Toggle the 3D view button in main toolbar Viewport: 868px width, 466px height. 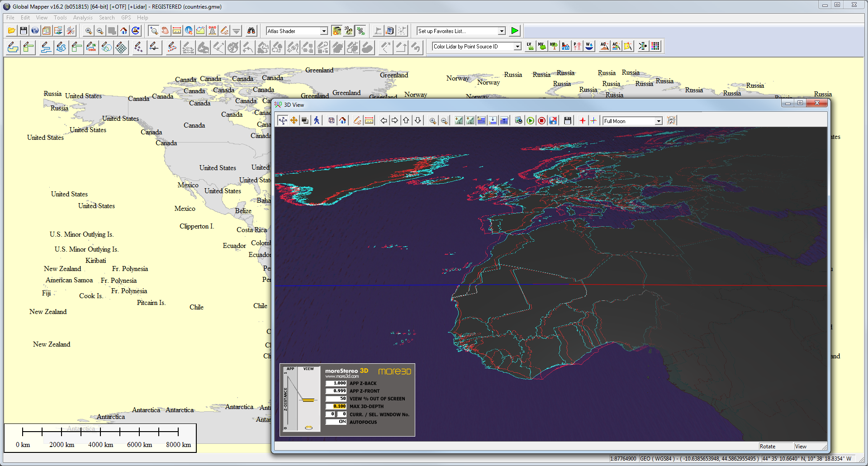349,31
